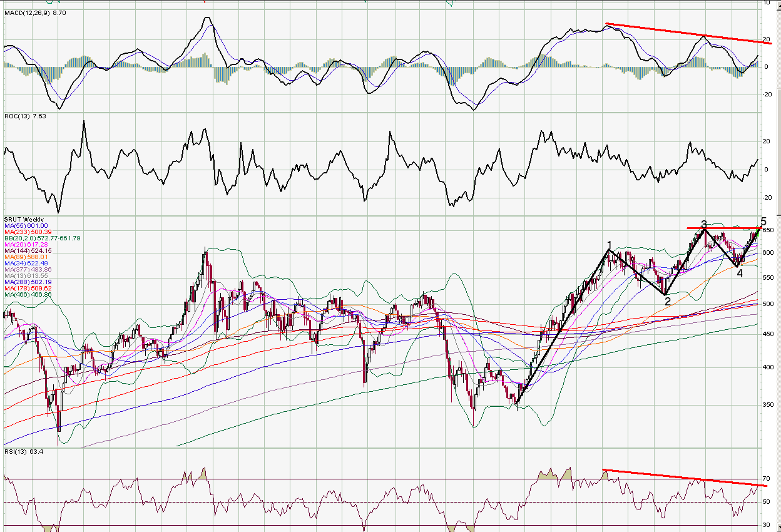Viewport: 781px width, 532px height.
Task: Select the MA(178) 509.62 legend entry
Action: (x=28, y=288)
